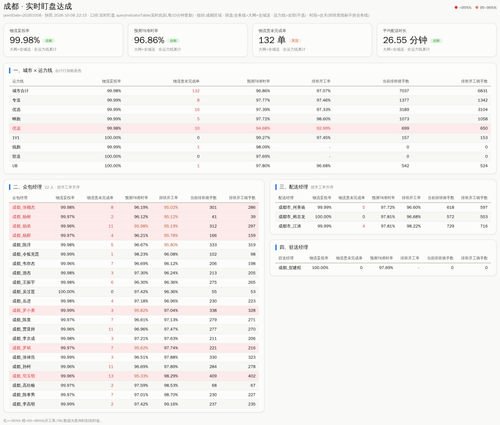
Task: Click the 3189 cell in the city table
Action: click(x=404, y=109)
